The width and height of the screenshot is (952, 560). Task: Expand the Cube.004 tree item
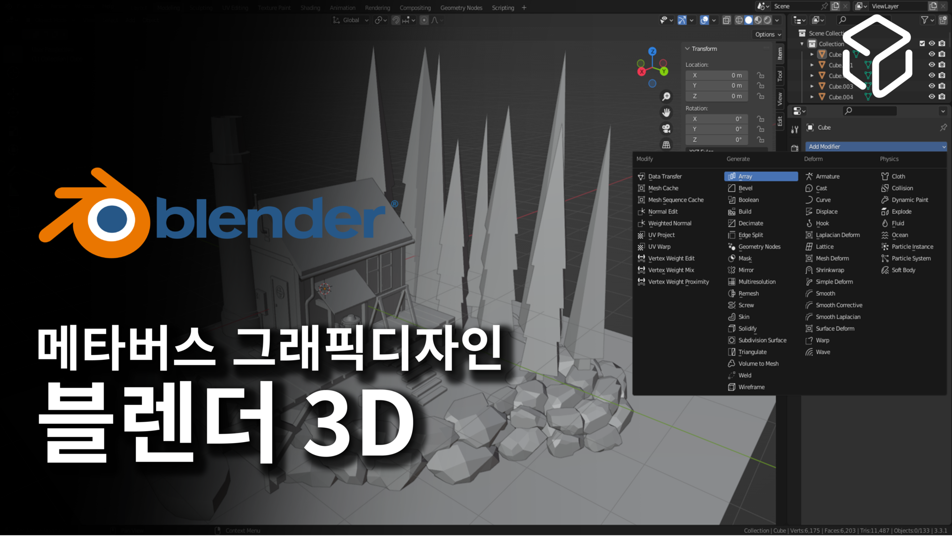(x=812, y=97)
